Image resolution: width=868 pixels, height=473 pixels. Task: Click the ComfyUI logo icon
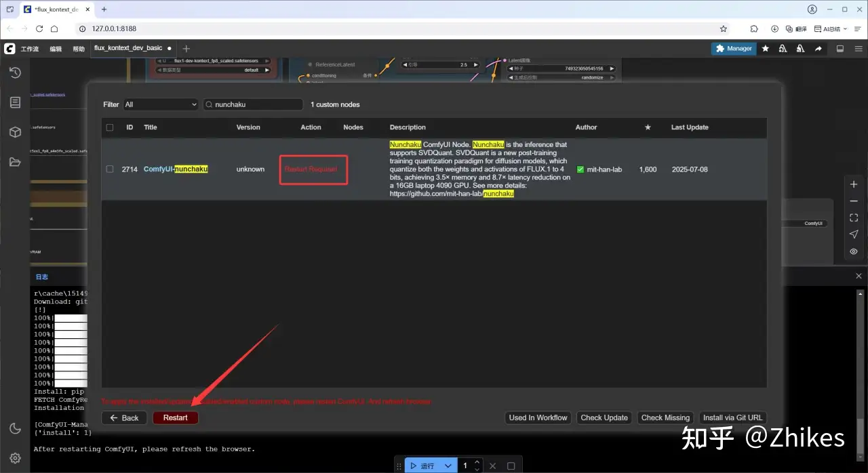(x=9, y=49)
